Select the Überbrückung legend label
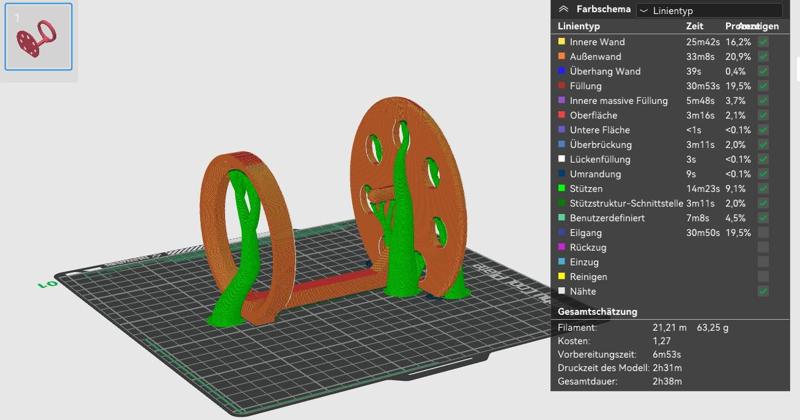The image size is (800, 420). pos(601,145)
